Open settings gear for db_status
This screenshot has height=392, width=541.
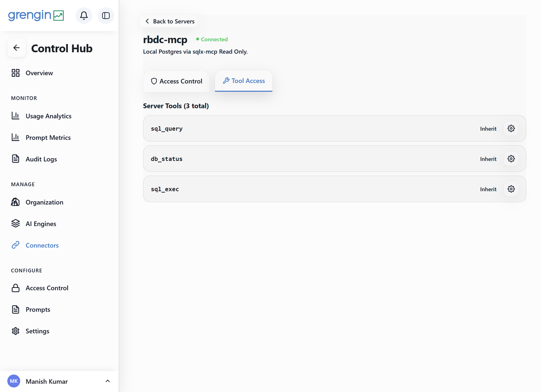511,159
